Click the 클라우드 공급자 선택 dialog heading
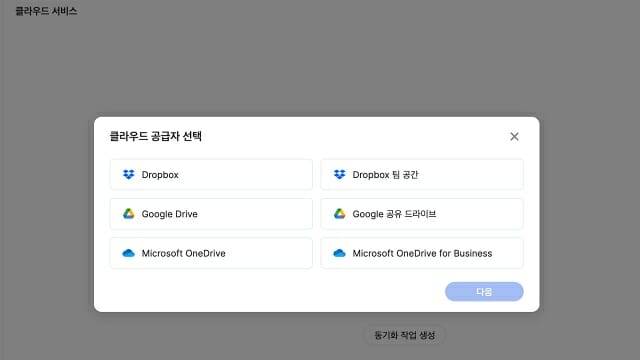Viewport: 640px width, 360px height. (156, 136)
